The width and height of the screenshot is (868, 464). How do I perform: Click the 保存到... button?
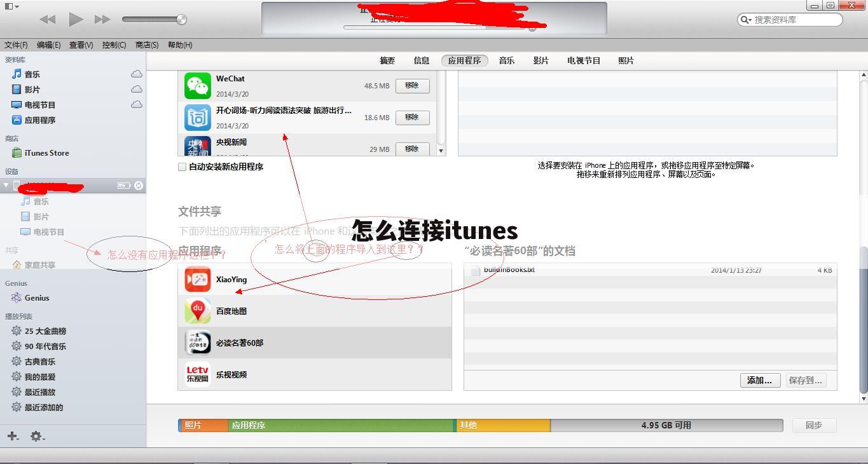coord(805,380)
